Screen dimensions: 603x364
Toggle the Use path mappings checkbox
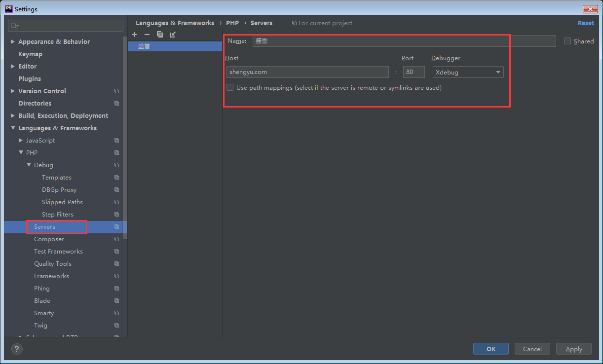click(x=230, y=88)
